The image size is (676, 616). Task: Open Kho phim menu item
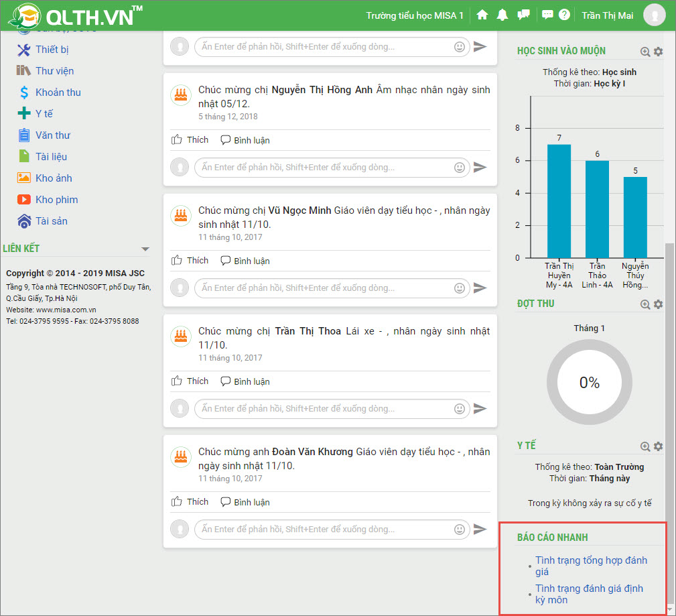[57, 199]
